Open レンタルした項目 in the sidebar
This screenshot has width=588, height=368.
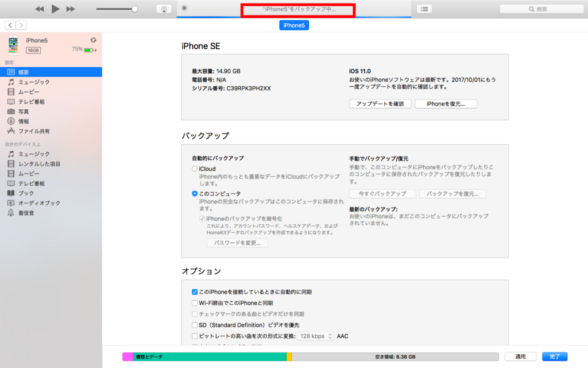point(51,164)
